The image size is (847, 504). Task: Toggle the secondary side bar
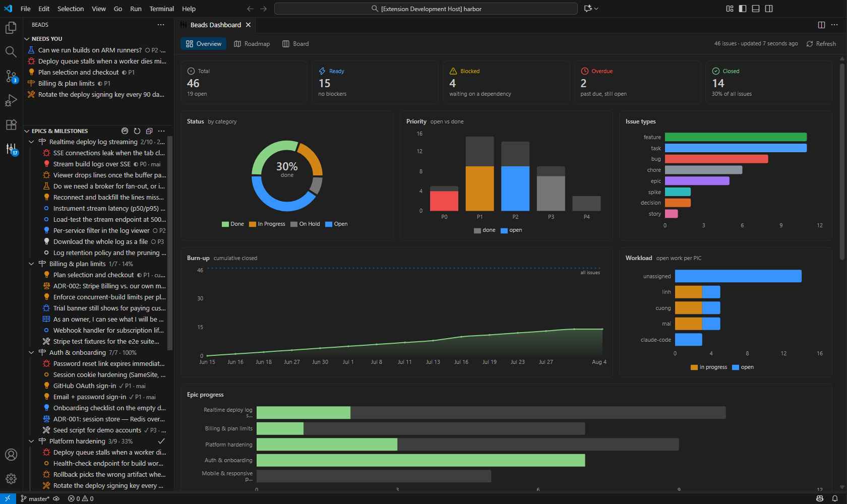(x=769, y=9)
